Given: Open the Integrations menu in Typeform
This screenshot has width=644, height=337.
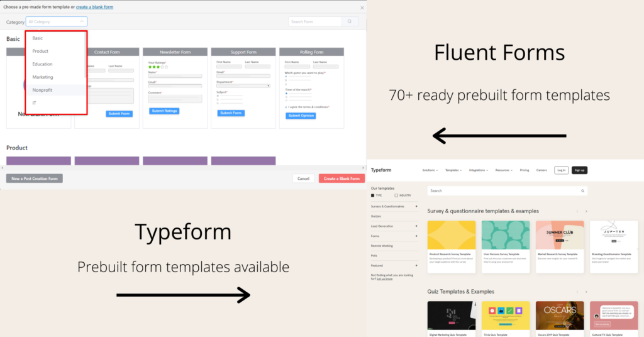Looking at the screenshot, I should (x=479, y=170).
